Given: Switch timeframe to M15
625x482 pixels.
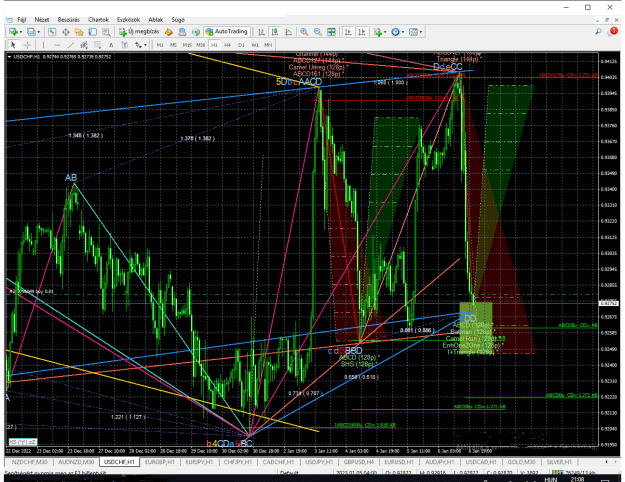Looking at the screenshot, I should (187, 45).
